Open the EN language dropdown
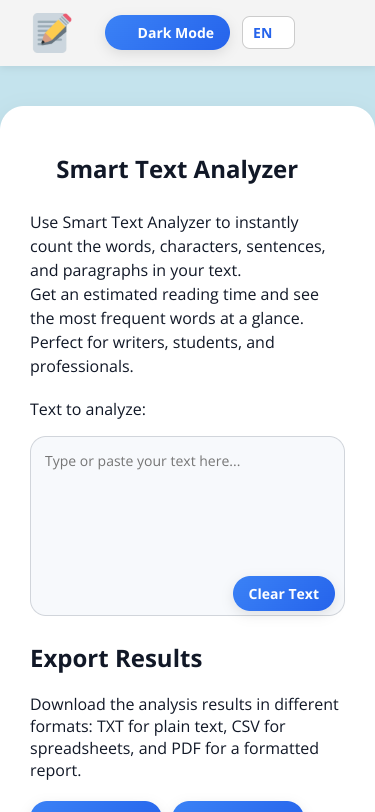375x812 pixels. 268,33
